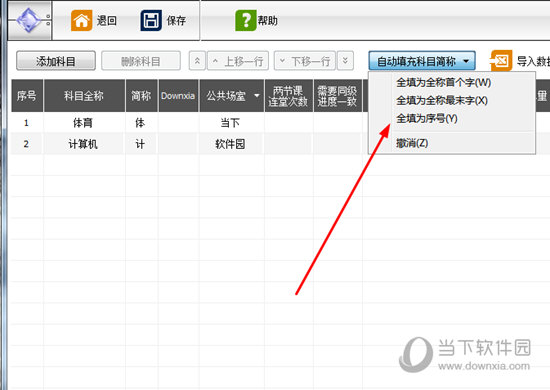Move row to top with double-up arrow

[x=197, y=61]
